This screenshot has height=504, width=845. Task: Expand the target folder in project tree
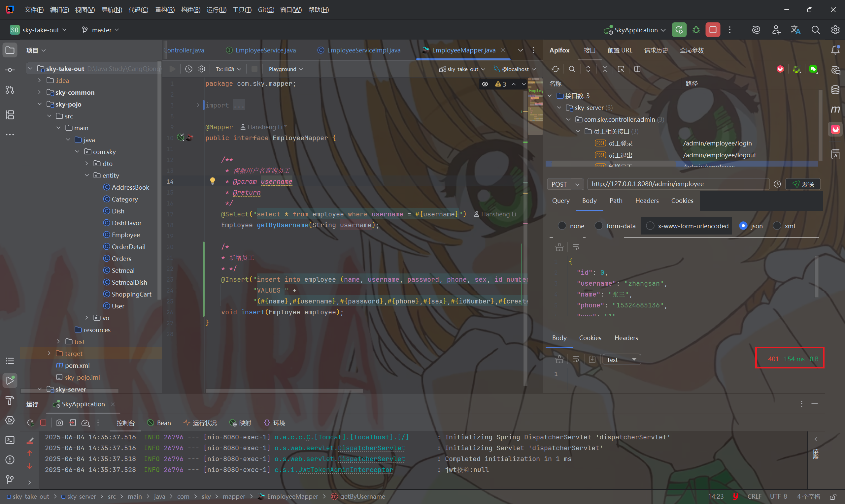(x=49, y=354)
